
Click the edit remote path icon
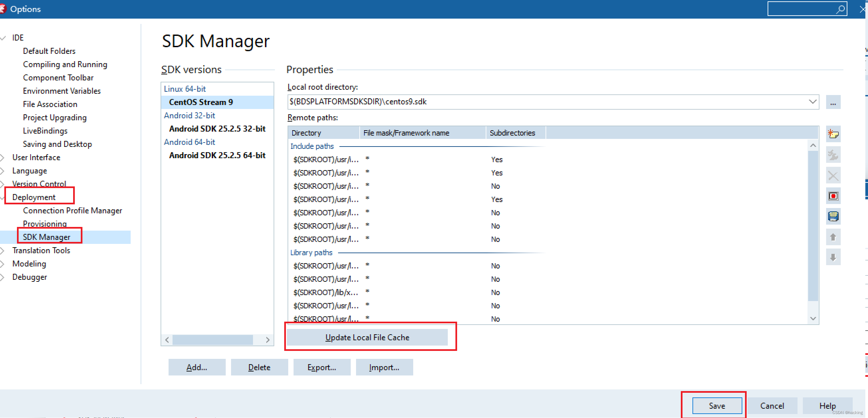click(833, 155)
